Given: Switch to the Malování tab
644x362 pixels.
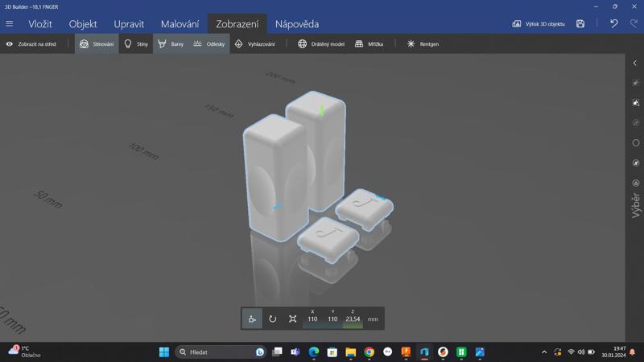Looking at the screenshot, I should tap(180, 24).
